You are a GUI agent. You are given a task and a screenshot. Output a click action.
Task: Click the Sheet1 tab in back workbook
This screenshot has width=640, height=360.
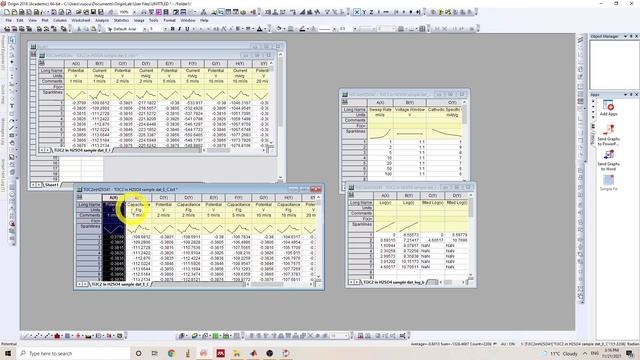pyautogui.click(x=52, y=185)
